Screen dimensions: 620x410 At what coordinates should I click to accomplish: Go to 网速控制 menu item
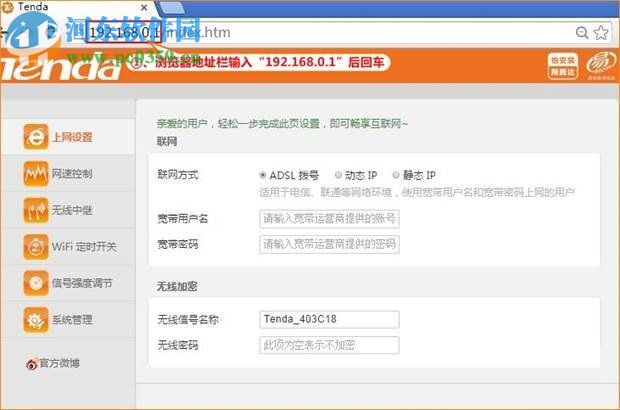click(x=72, y=174)
